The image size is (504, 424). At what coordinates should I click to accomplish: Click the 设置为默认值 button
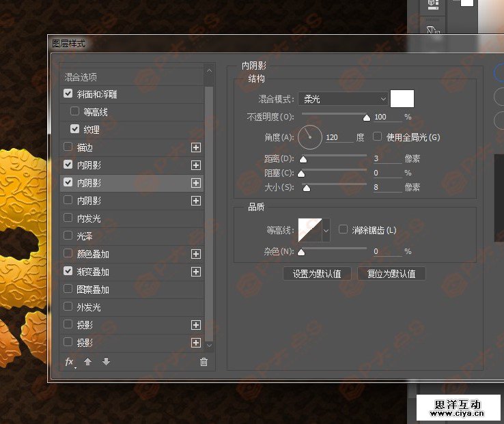[x=317, y=274]
